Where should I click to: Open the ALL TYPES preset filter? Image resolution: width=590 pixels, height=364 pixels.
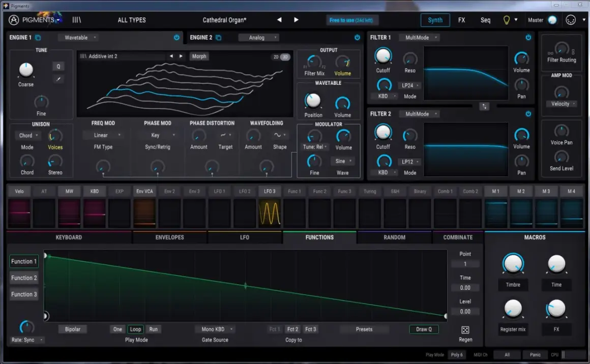coord(132,20)
